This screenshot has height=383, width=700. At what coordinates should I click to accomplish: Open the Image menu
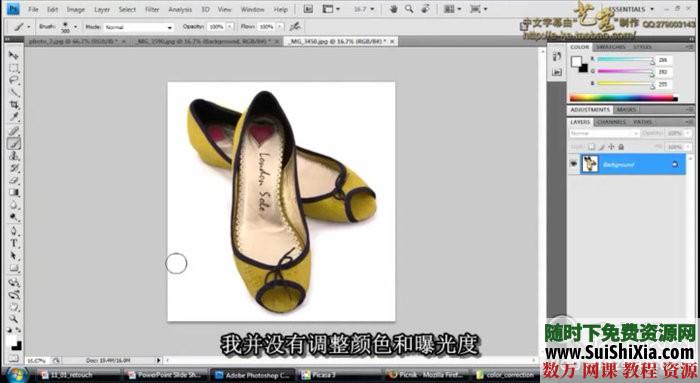pyautogui.click(x=75, y=9)
